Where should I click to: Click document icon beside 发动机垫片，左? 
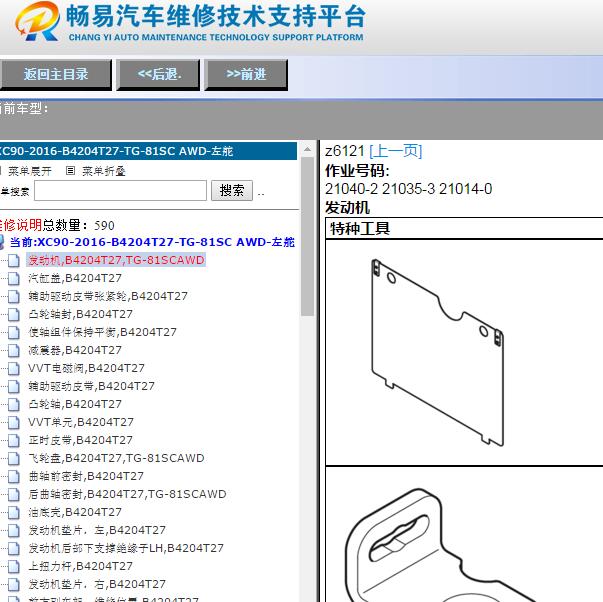tap(14, 530)
